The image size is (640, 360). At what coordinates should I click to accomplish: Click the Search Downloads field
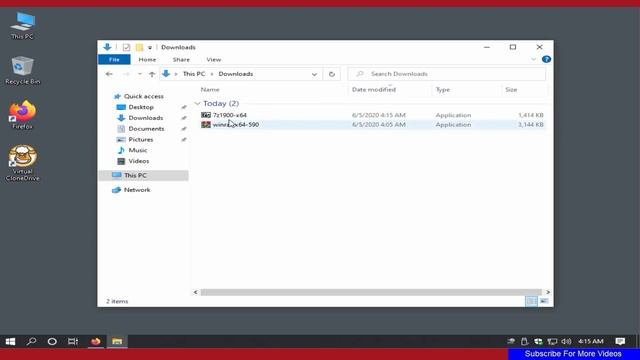[x=447, y=74]
